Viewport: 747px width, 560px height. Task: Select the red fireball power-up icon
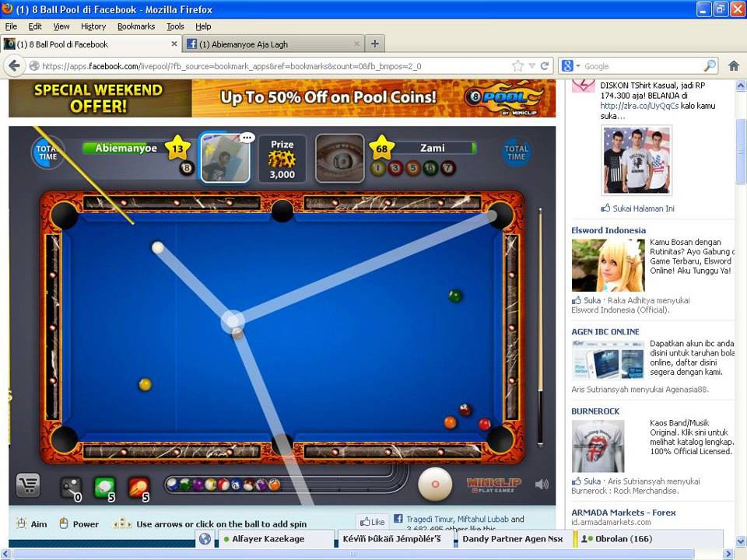[139, 488]
